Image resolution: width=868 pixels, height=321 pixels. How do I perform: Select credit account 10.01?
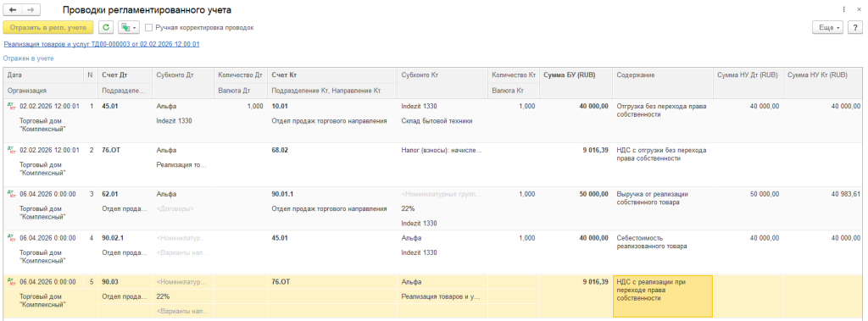pyautogui.click(x=280, y=106)
